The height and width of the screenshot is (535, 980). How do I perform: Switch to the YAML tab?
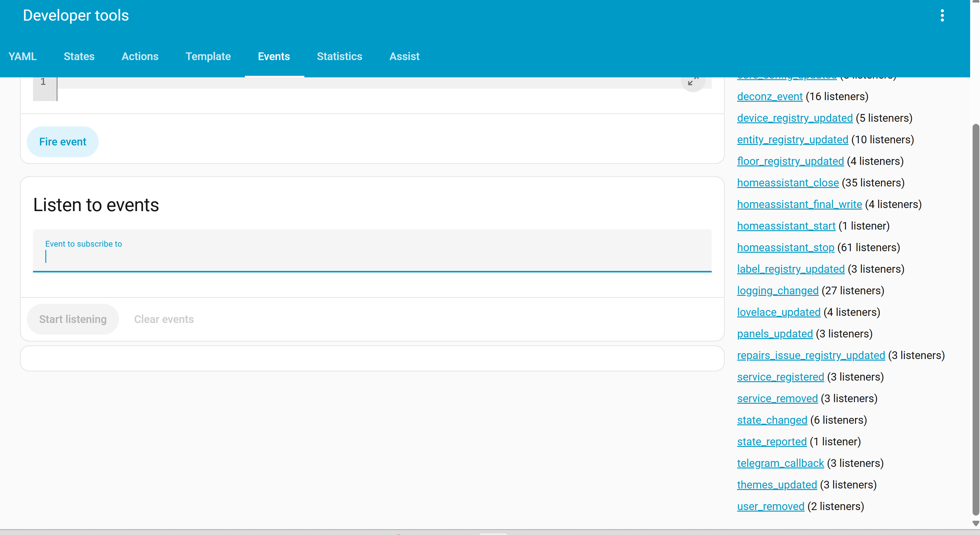click(23, 56)
